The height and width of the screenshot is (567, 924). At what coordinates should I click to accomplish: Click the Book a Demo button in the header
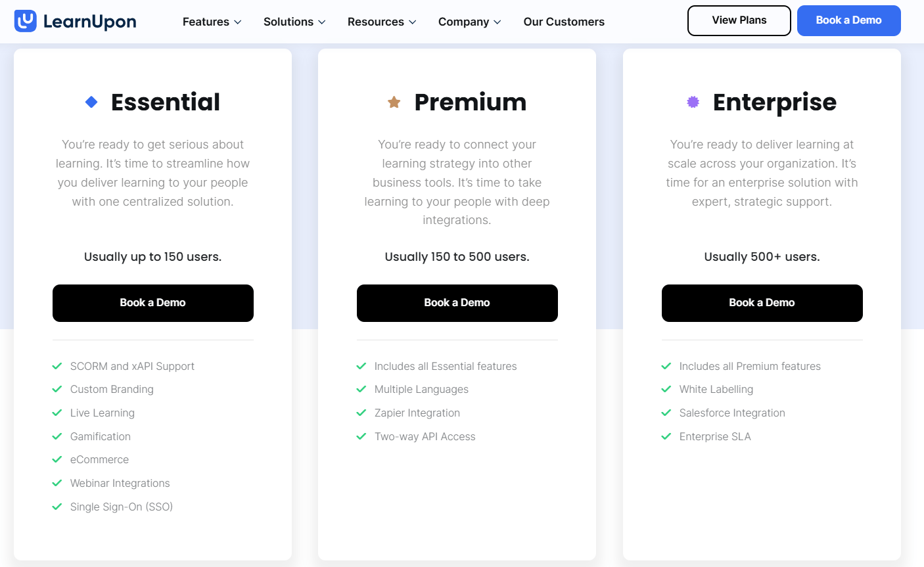[x=848, y=20]
